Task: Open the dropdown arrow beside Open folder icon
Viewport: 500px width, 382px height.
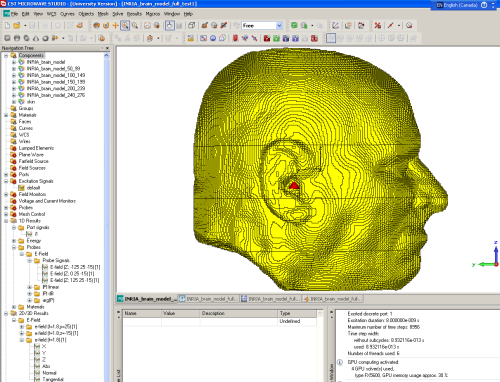Action: point(25,25)
